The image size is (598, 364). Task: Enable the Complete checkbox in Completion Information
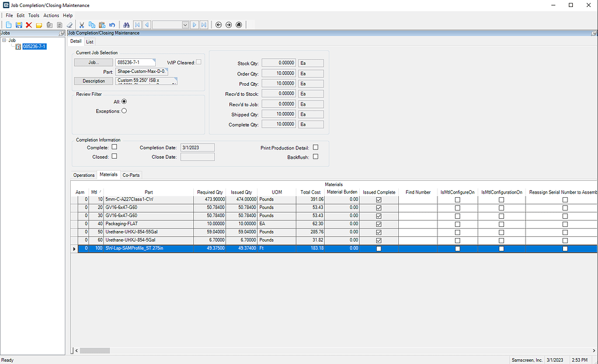pyautogui.click(x=114, y=146)
